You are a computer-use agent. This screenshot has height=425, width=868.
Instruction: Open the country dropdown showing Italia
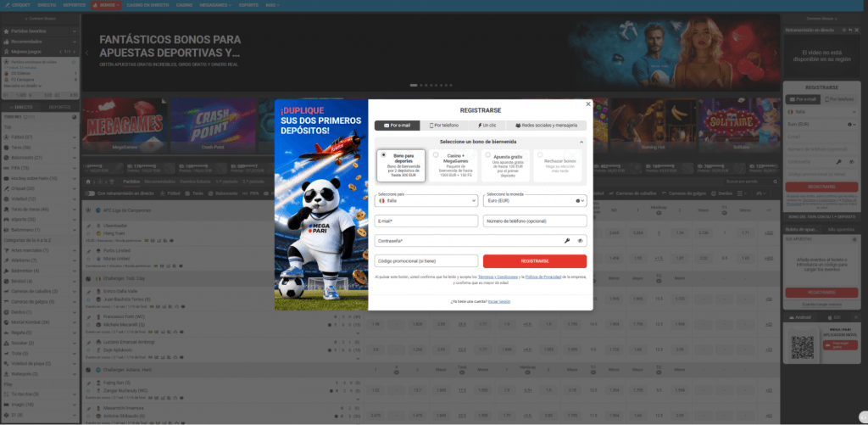[x=426, y=200]
